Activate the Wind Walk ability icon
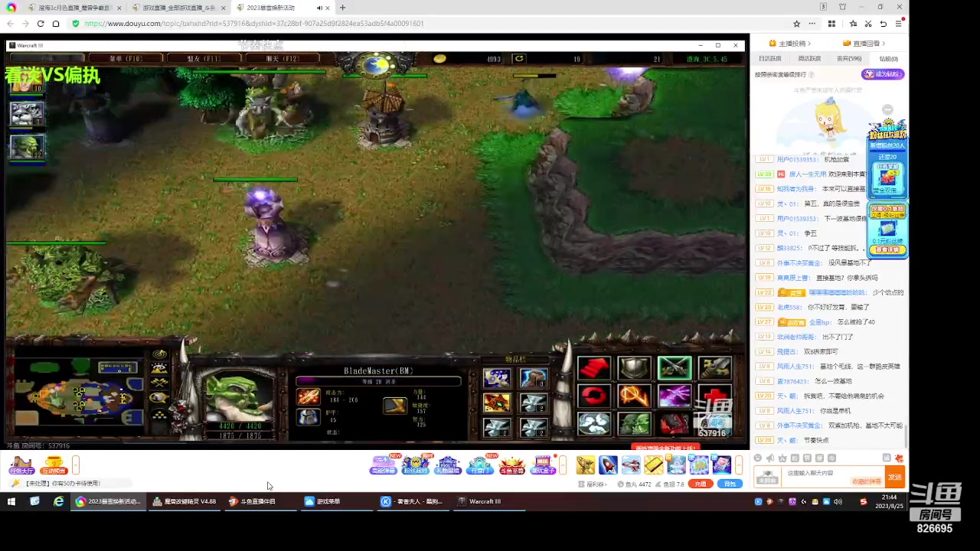Screen dimensions: 980x551 594,423
